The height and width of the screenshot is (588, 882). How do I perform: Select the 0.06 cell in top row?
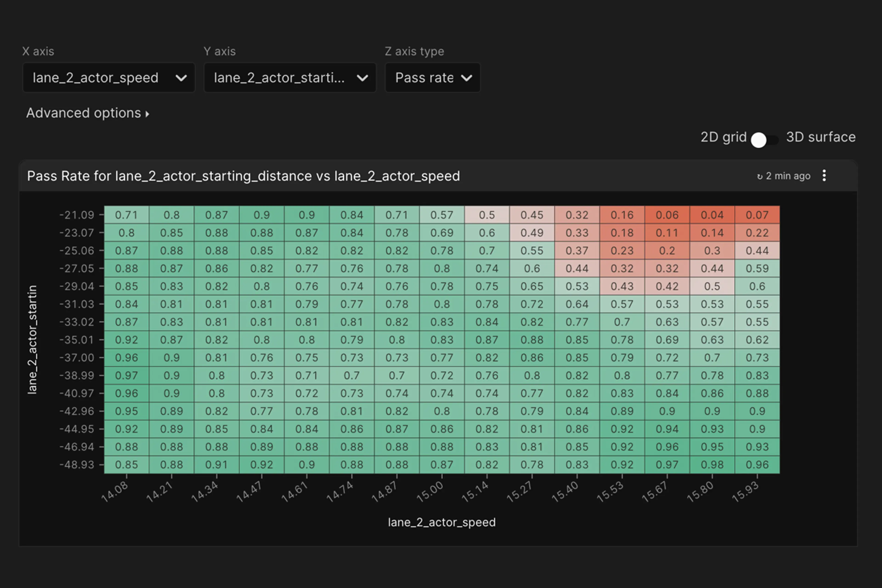(667, 215)
